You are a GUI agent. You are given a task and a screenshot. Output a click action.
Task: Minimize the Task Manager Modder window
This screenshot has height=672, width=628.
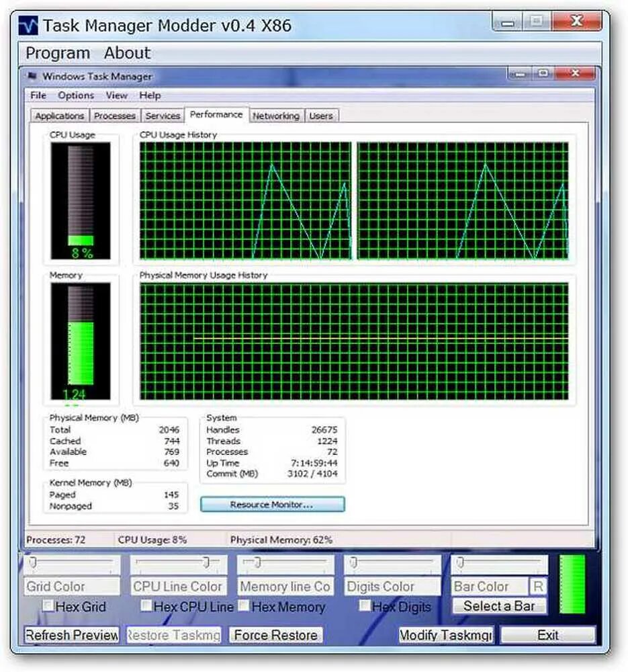508,21
